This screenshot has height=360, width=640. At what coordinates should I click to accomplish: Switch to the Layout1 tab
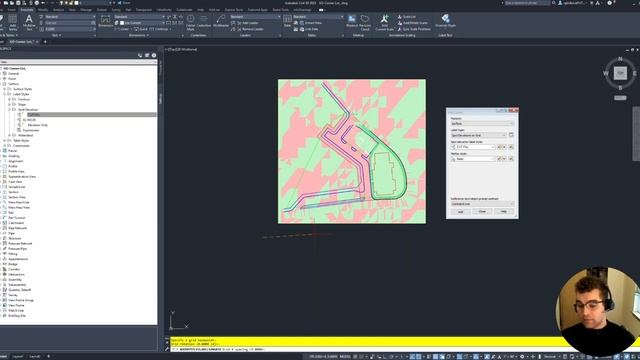(18, 356)
